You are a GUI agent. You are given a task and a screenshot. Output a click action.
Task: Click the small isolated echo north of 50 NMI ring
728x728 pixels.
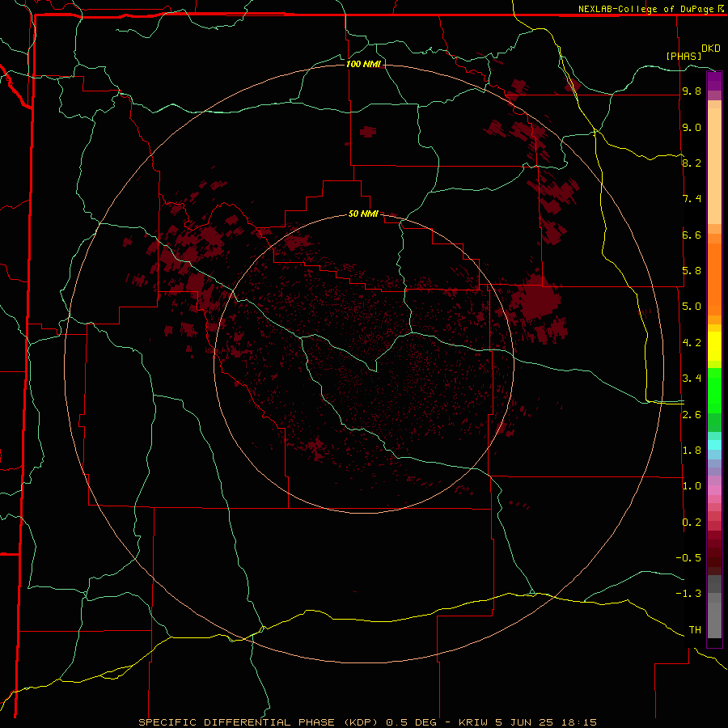368,131
